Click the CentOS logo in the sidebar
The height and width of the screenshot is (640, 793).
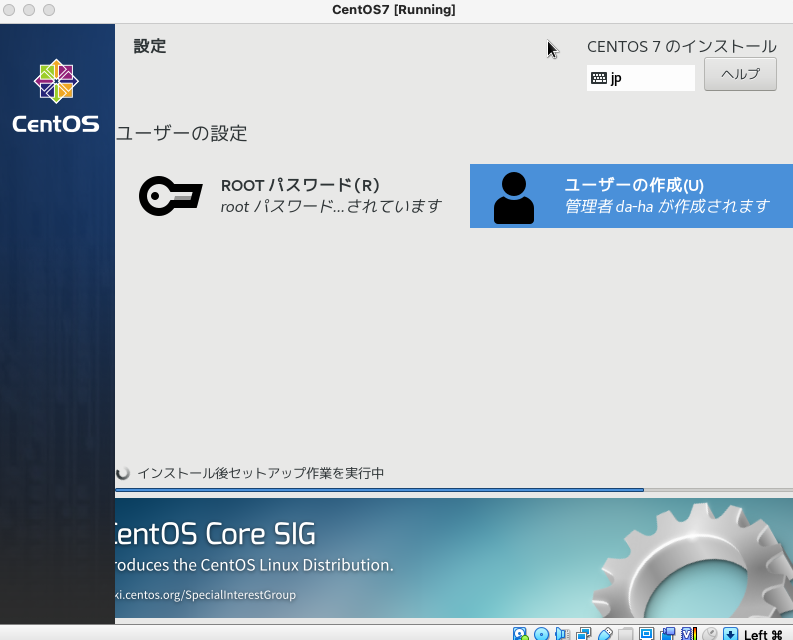(56, 96)
